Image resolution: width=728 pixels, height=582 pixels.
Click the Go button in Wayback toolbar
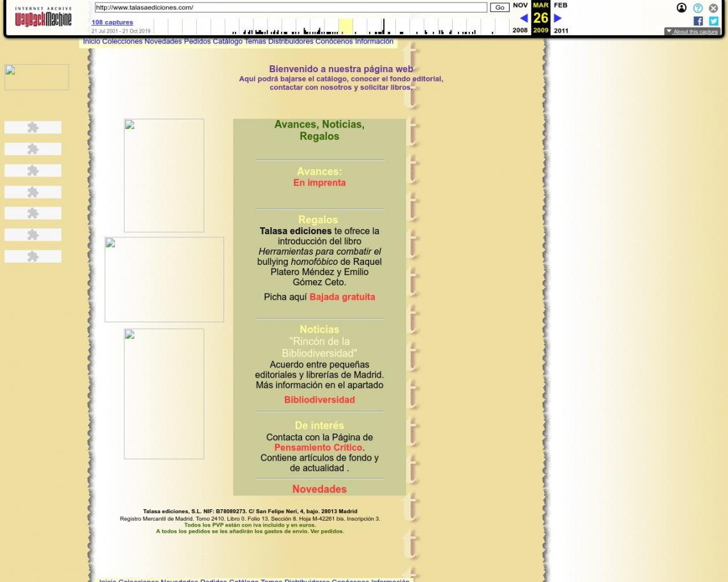499,8
